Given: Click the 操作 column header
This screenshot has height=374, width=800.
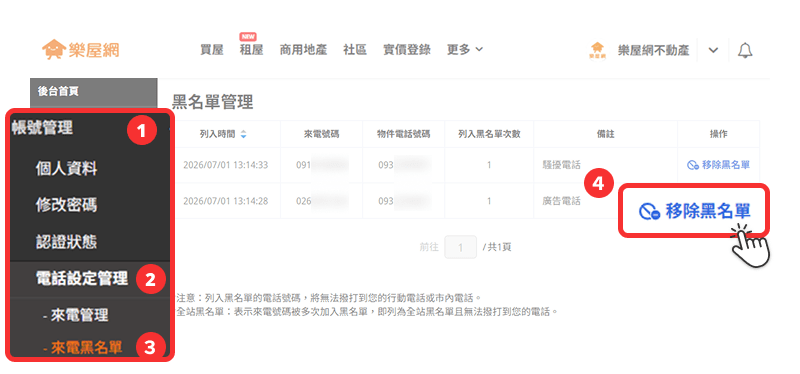Looking at the screenshot, I should pyautogui.click(x=718, y=134).
